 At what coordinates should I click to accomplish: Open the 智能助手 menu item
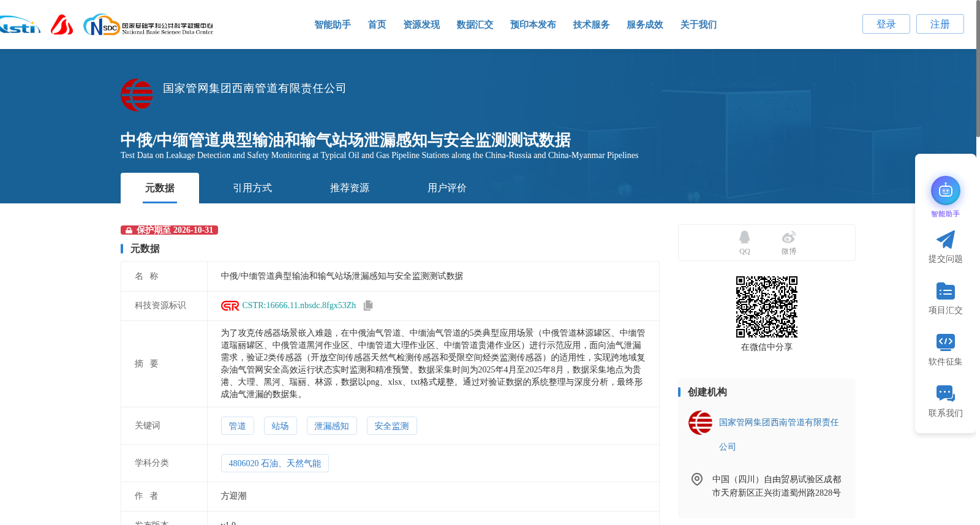333,25
